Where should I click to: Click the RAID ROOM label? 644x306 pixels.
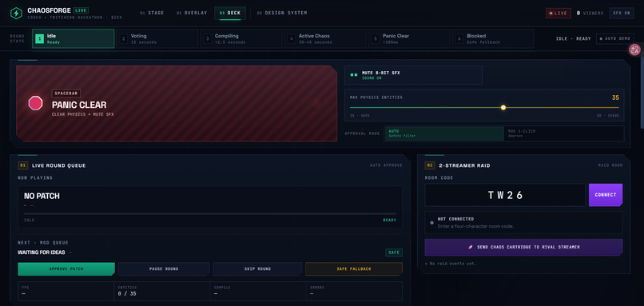[x=610, y=165]
